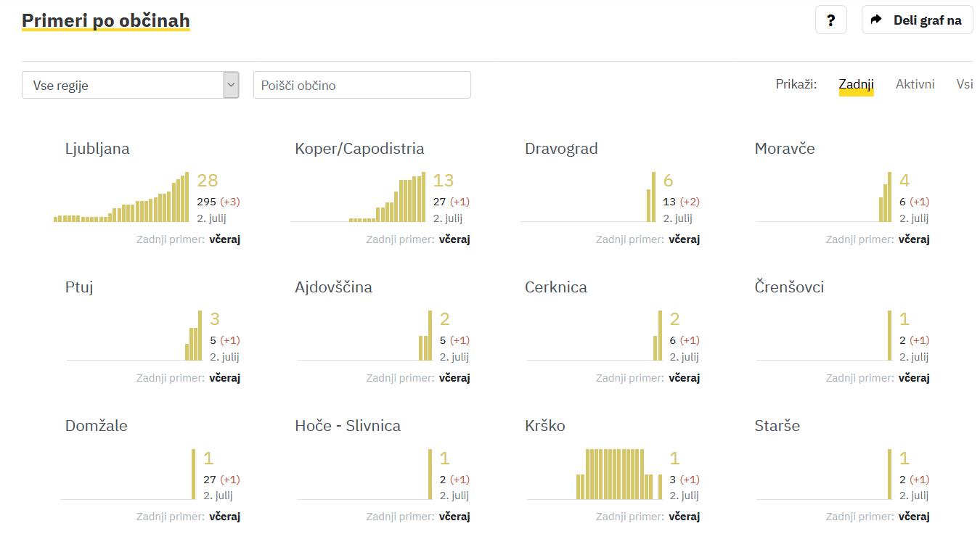Click the Domžale municipality title
The width and height of the screenshot is (980, 534).
point(96,426)
